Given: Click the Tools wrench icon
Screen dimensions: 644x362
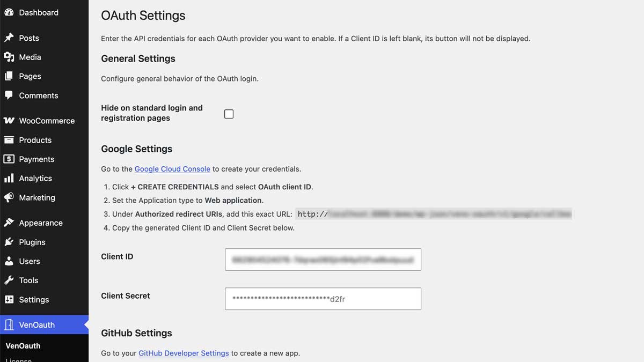Looking at the screenshot, I should coord(9,280).
